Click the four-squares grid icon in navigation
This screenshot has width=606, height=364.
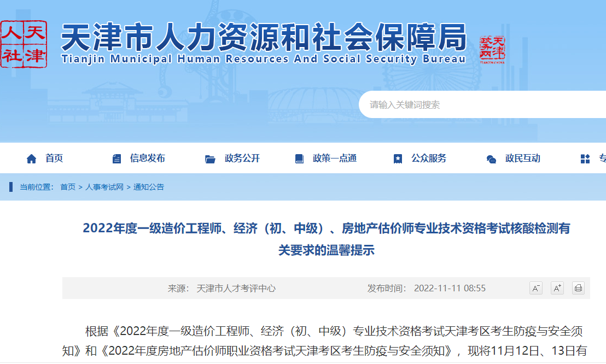click(x=585, y=159)
